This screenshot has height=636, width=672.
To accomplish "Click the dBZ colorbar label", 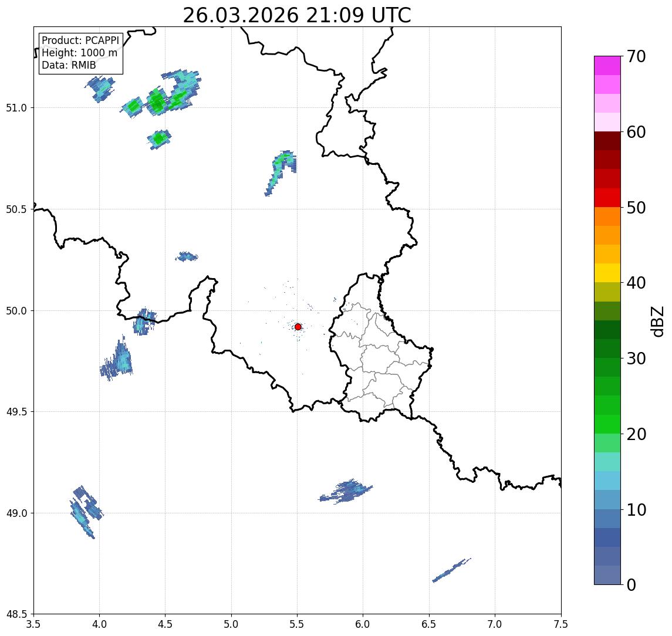I will pyautogui.click(x=657, y=322).
